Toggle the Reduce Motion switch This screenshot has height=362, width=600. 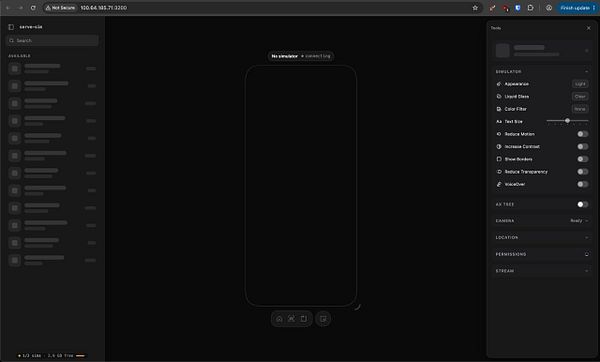(583, 134)
